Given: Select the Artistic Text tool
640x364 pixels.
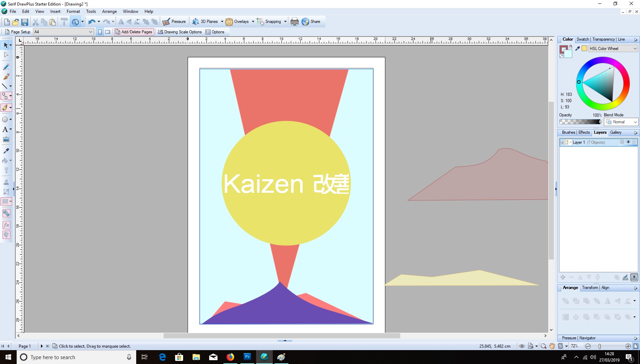Looking at the screenshot, I should (x=5, y=130).
